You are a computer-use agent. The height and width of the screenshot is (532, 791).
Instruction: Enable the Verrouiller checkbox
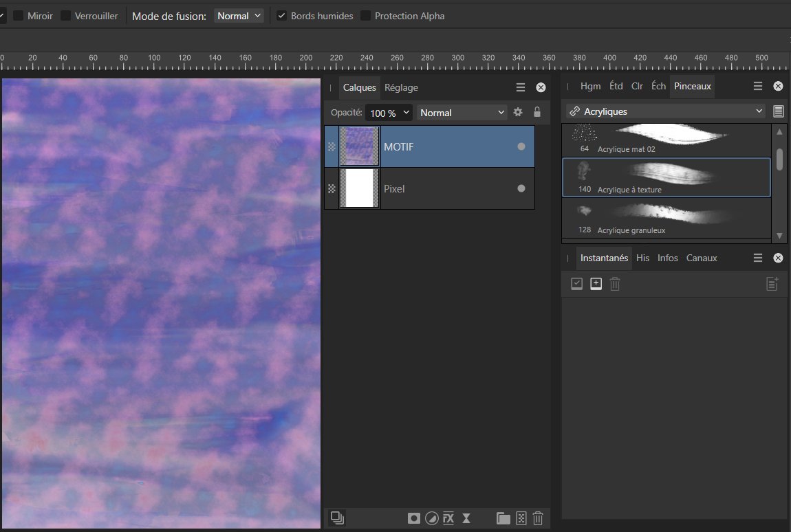[x=65, y=16]
